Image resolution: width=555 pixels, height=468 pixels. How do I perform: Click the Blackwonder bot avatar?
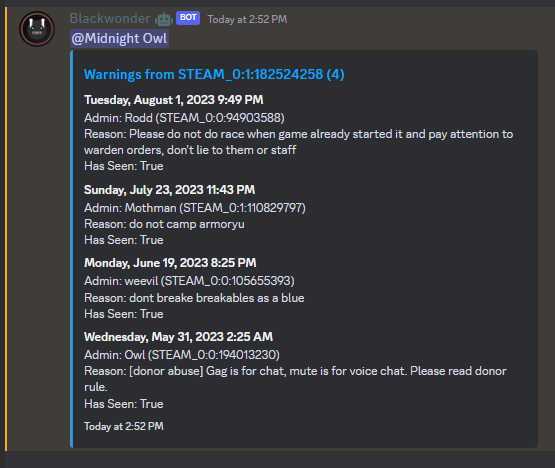(x=37, y=29)
